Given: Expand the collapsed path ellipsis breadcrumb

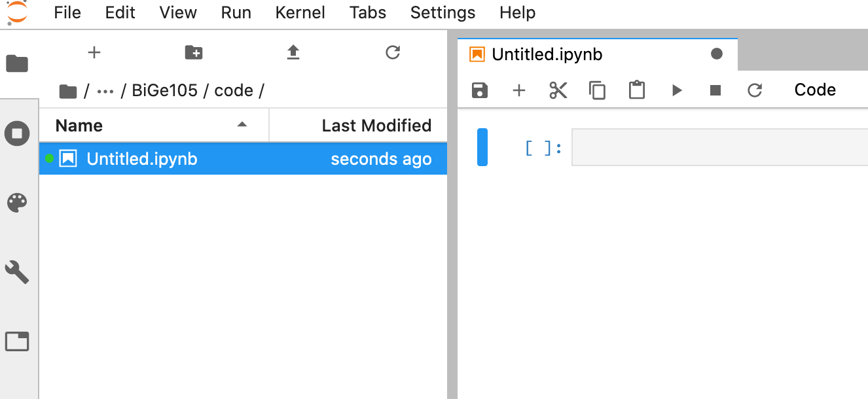Looking at the screenshot, I should coord(105,91).
